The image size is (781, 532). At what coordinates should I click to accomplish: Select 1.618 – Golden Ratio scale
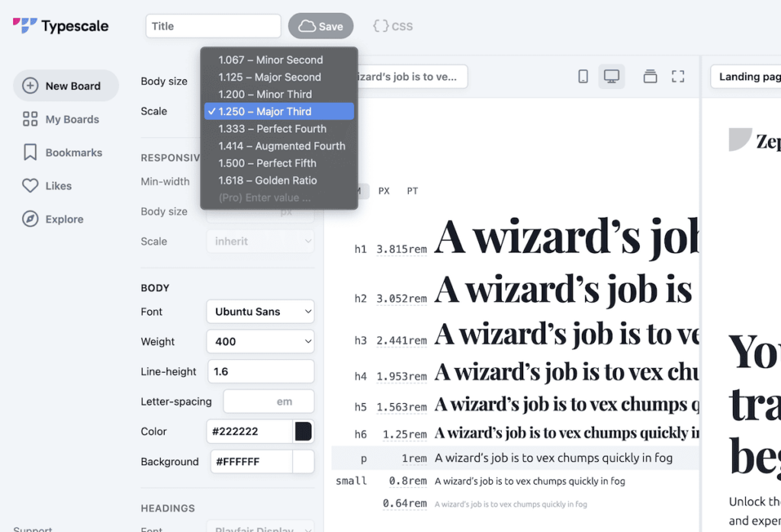(268, 181)
